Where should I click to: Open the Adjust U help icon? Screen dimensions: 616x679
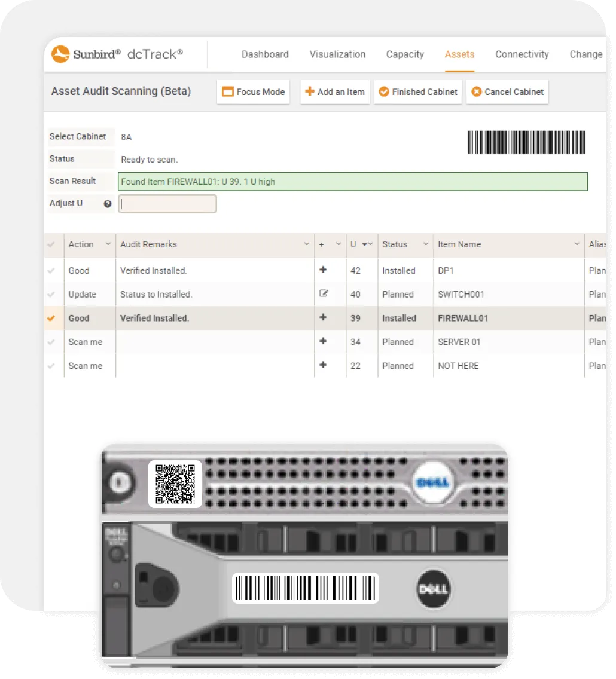108,204
